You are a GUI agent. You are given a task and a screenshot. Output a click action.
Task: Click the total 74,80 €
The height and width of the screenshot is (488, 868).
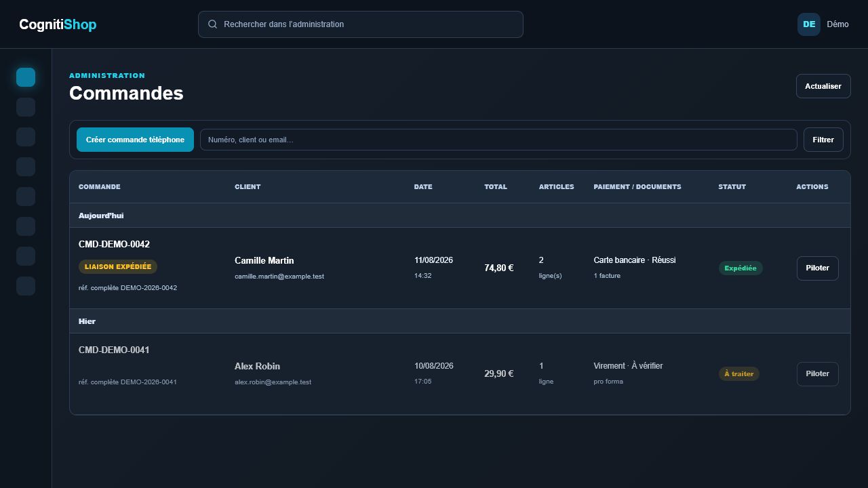click(499, 268)
